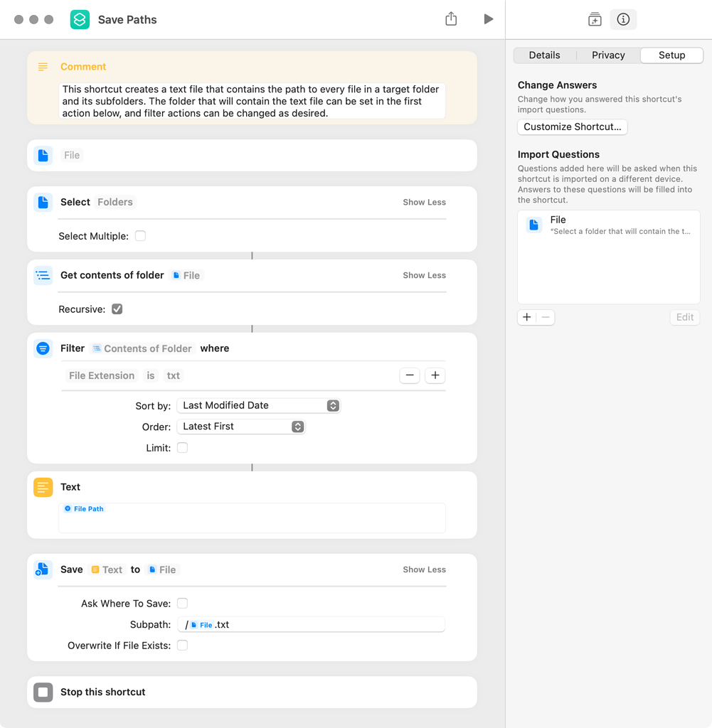
Task: Click the Filter action icon
Action: pyautogui.click(x=43, y=348)
